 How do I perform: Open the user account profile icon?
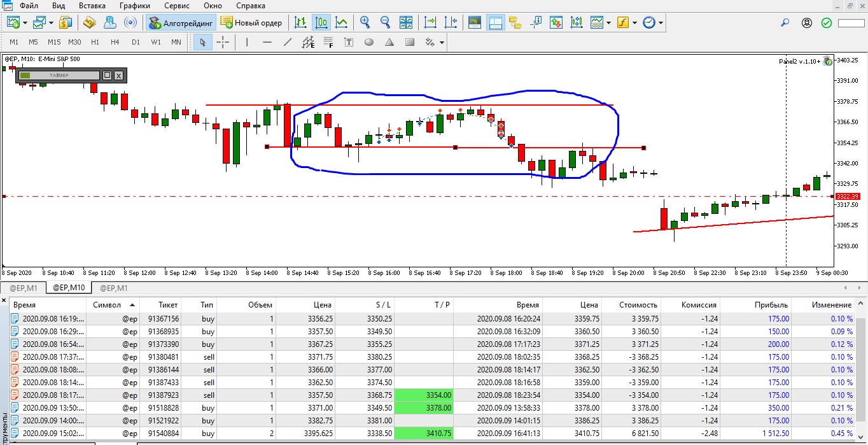tap(807, 23)
